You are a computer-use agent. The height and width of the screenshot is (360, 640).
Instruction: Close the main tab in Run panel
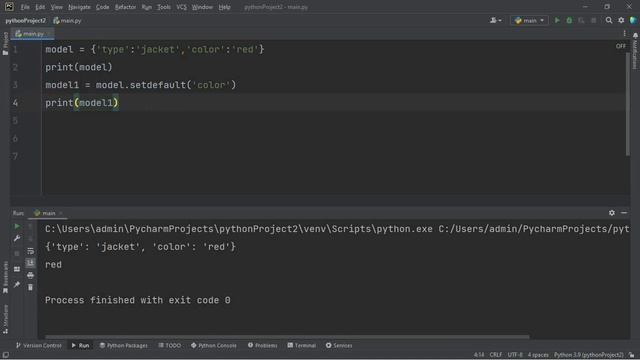coord(61,213)
